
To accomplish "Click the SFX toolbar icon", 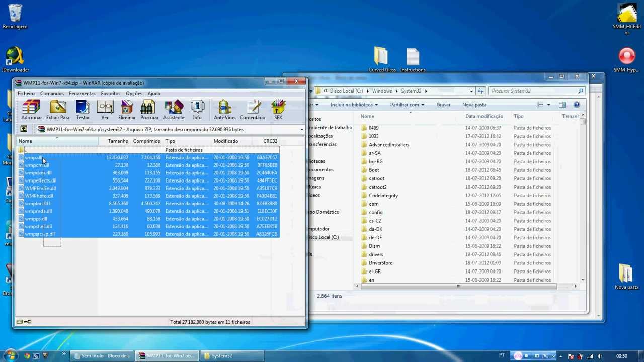I will click(278, 110).
